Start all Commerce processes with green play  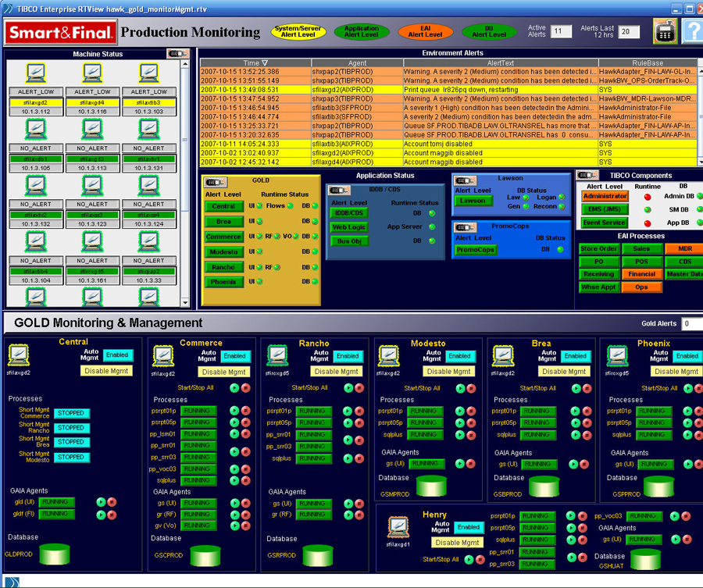pos(233,387)
